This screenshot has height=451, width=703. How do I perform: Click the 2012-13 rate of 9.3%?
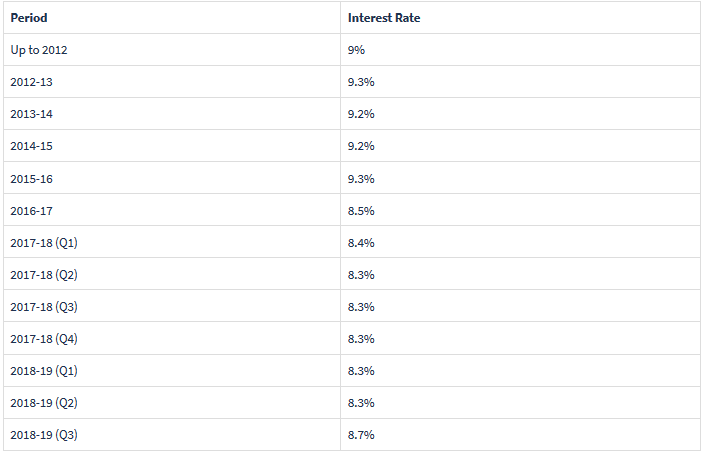[361, 82]
